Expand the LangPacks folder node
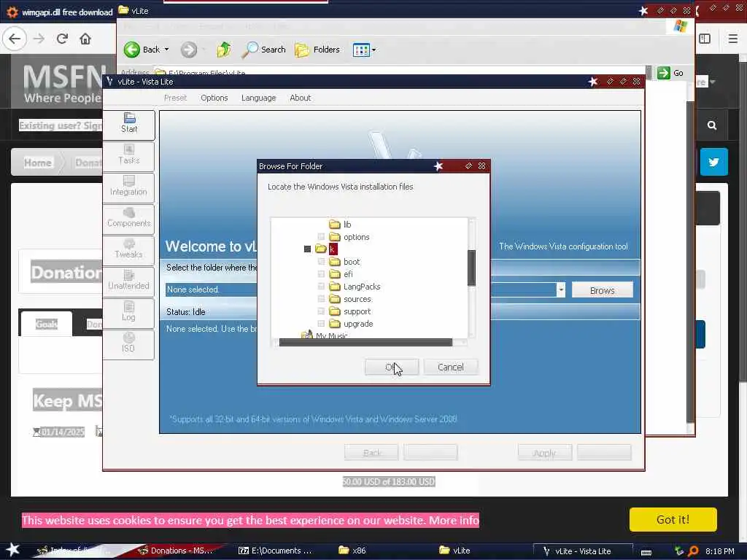Viewport: 747px width, 560px height. [321, 286]
